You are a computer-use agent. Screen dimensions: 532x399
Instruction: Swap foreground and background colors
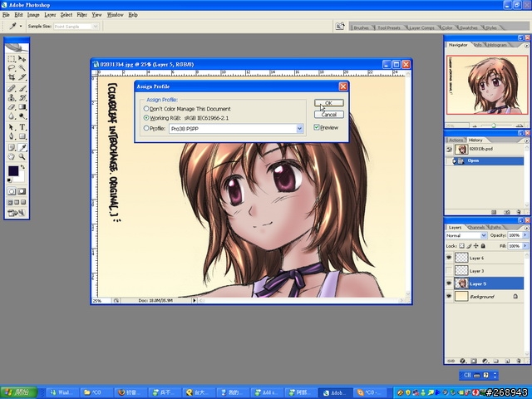(x=22, y=166)
